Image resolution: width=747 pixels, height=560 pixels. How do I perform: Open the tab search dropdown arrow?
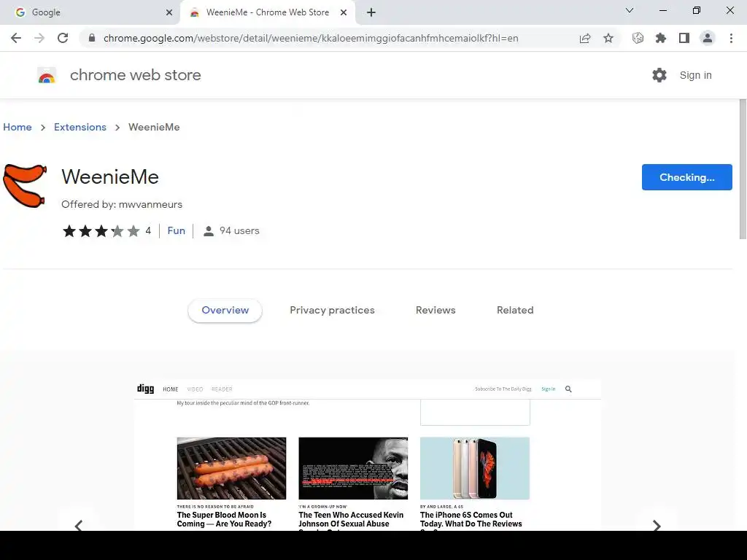[x=630, y=10]
